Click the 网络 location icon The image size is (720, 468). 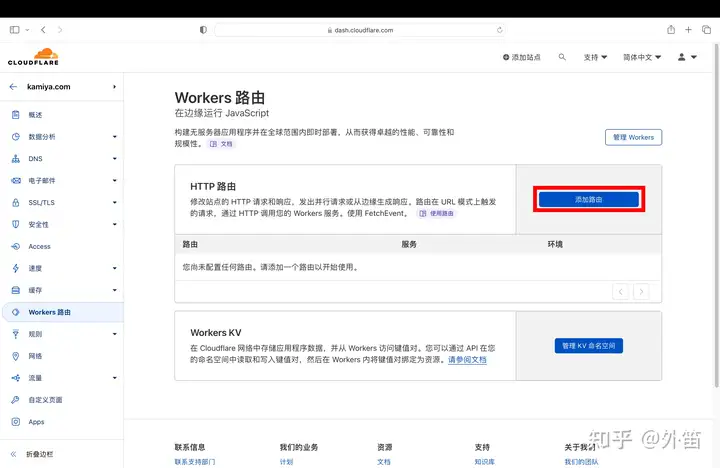click(16, 356)
